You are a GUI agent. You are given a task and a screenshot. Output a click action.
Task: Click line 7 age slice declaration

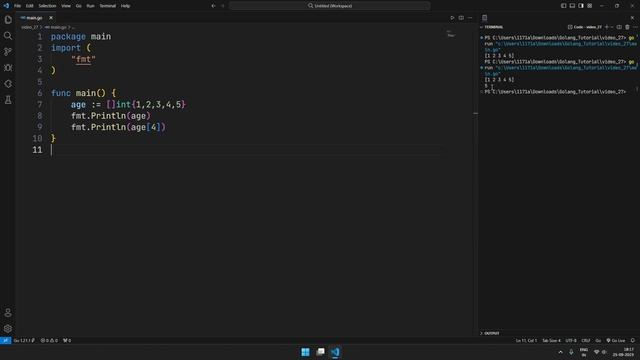pyautogui.click(x=128, y=104)
